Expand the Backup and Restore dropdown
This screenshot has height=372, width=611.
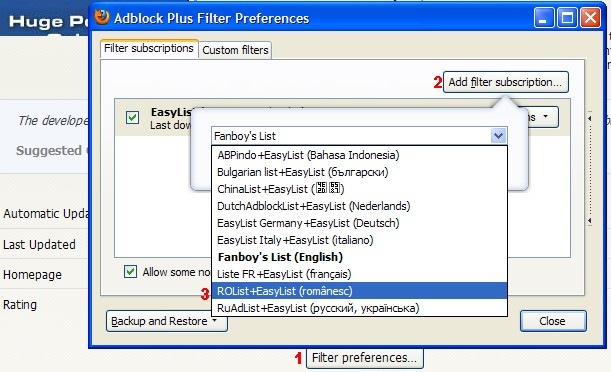(x=167, y=321)
